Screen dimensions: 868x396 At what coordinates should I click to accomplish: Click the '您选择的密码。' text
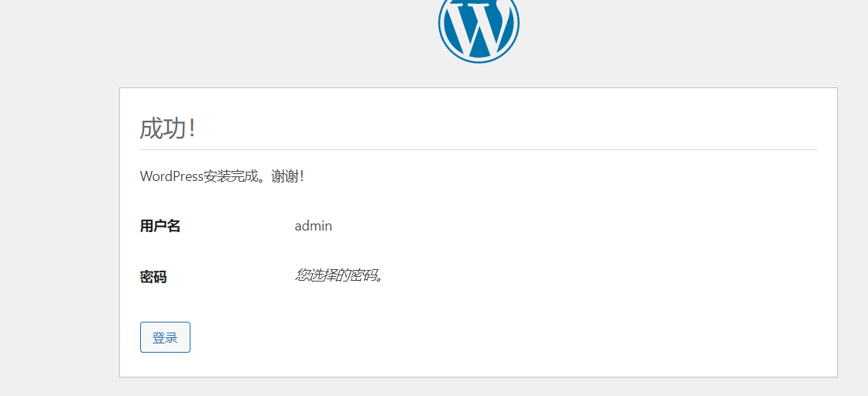point(339,275)
